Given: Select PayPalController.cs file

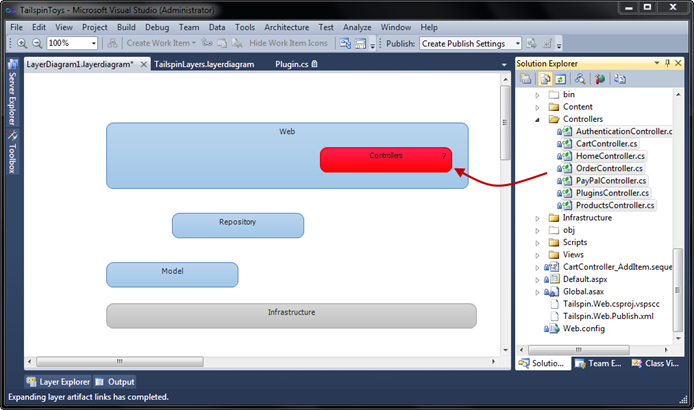Looking at the screenshot, I should pyautogui.click(x=611, y=181).
